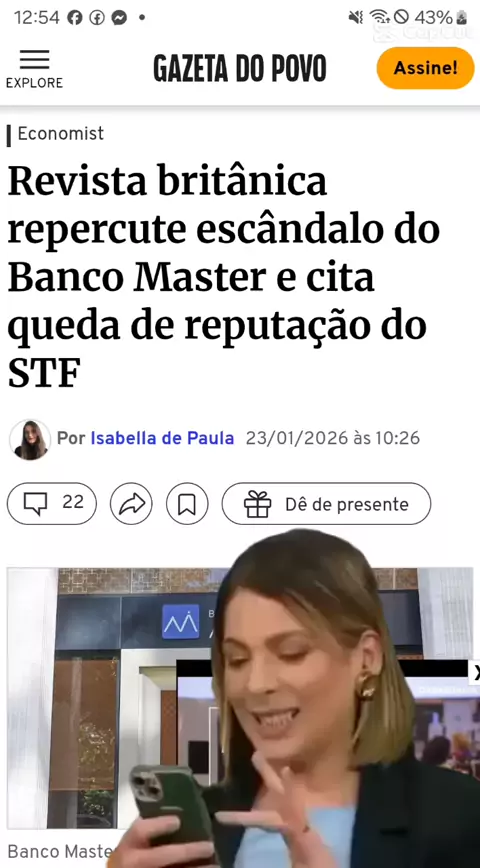Close the floating video with the X

(x=474, y=673)
